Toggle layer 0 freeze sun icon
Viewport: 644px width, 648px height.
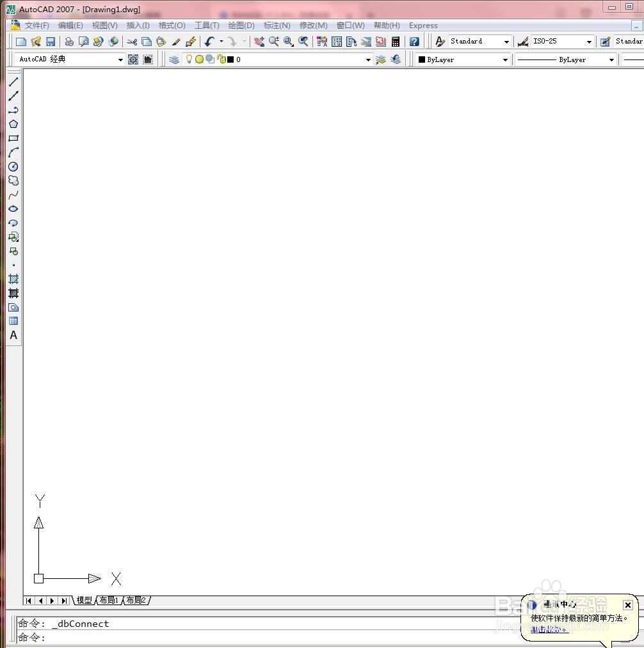199,59
